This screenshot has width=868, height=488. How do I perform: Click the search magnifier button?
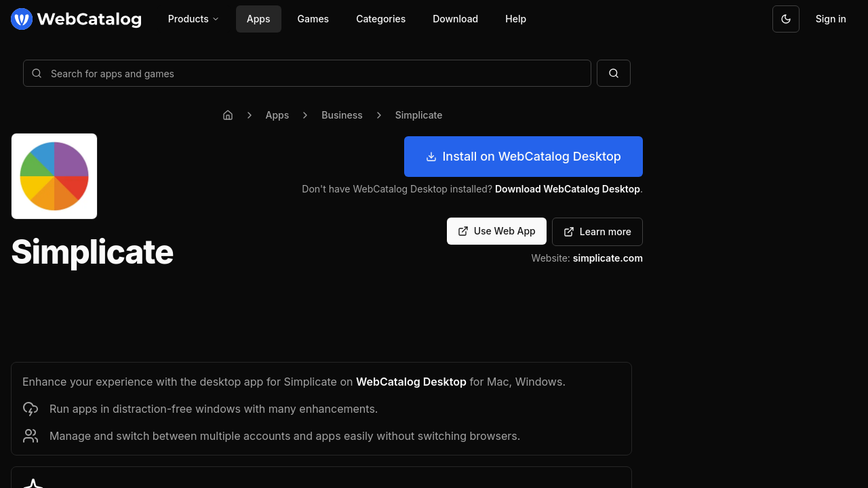(613, 73)
